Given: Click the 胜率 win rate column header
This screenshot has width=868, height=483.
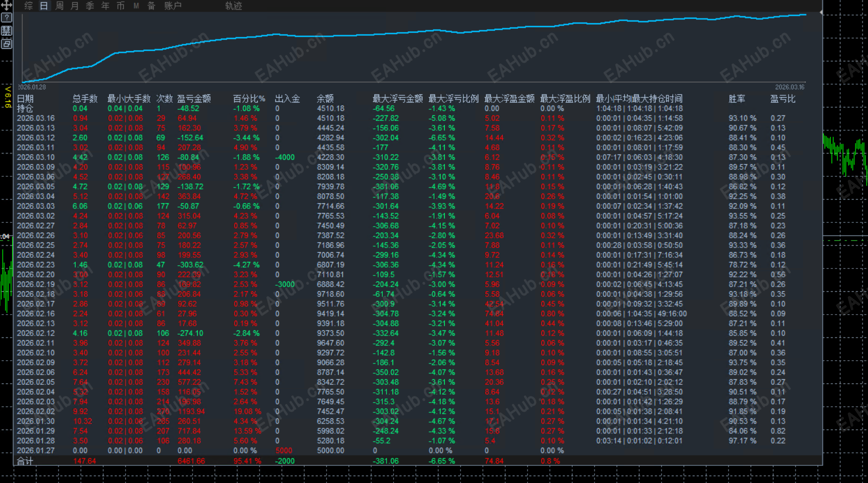Looking at the screenshot, I should (x=737, y=99).
